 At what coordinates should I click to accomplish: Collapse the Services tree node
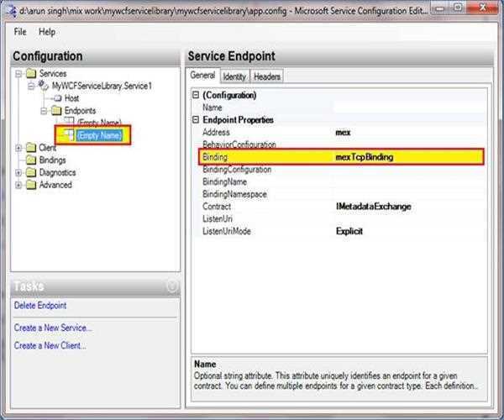click(19, 74)
